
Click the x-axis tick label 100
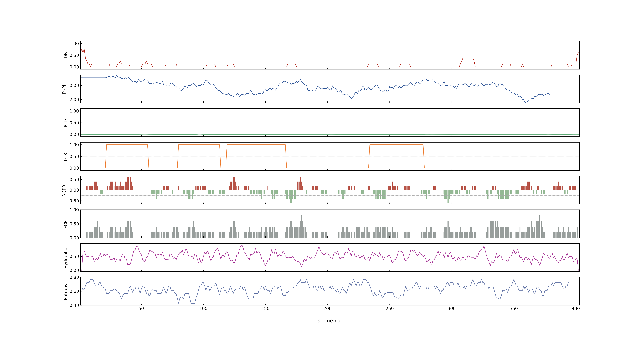[x=203, y=309]
